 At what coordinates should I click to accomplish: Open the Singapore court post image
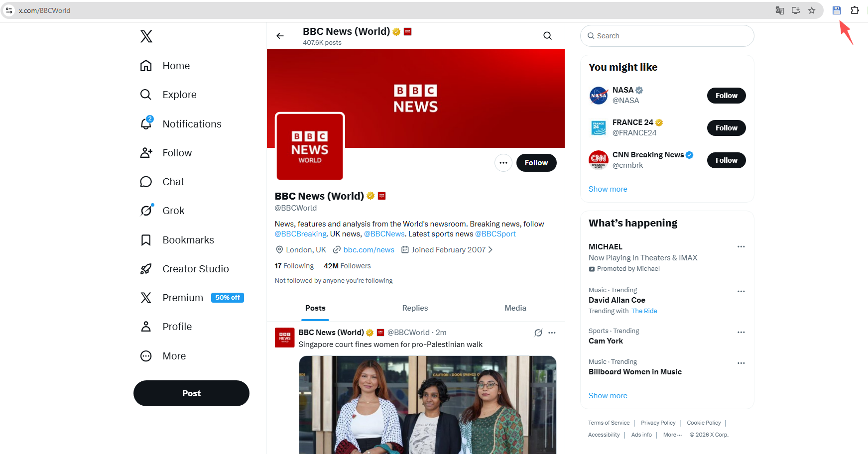(x=428, y=405)
